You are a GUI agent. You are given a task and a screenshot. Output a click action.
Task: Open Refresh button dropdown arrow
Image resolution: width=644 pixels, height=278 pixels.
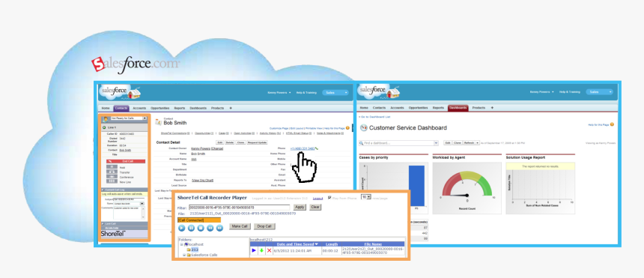click(x=477, y=143)
